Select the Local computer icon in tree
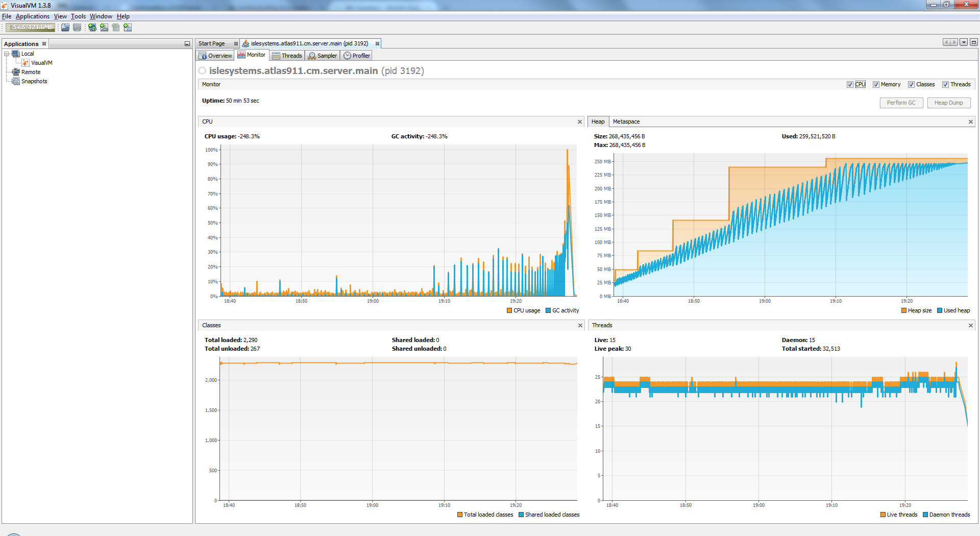The image size is (980, 536). pyautogui.click(x=16, y=54)
